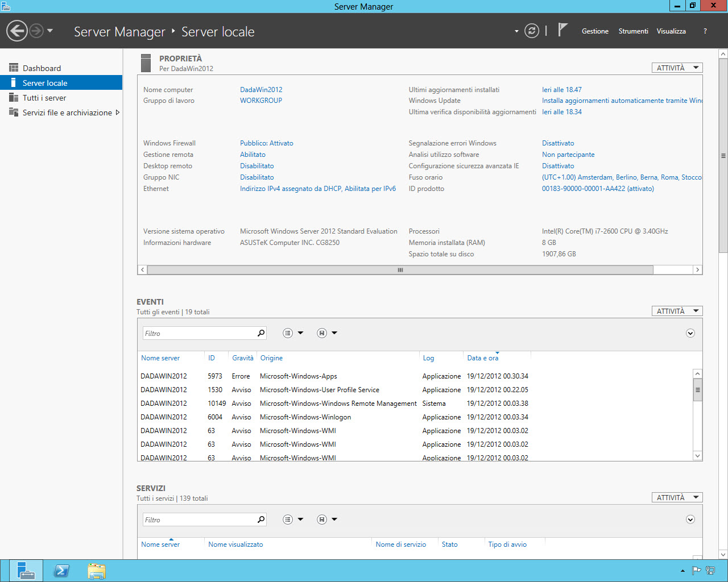The width and height of the screenshot is (728, 582).
Task: Open PowerShell from the taskbar
Action: coord(61,571)
